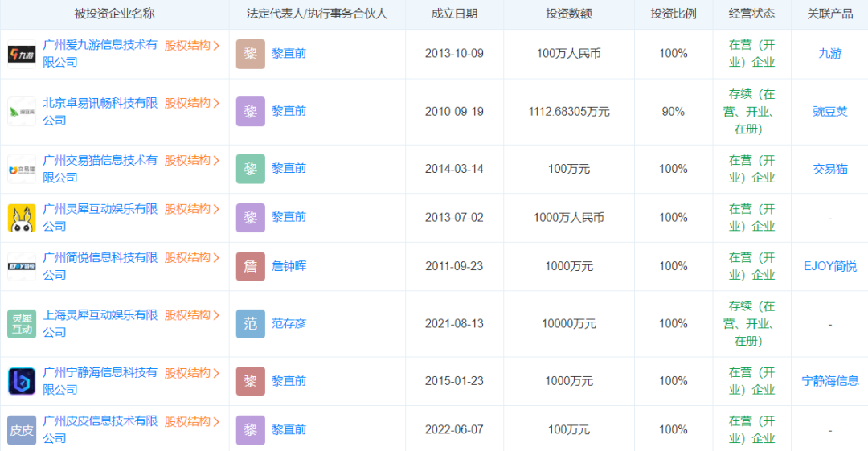Screen dimensions: 868x451
Task: Click the 交易猫 company logo icon
Action: pyautogui.click(x=22, y=169)
